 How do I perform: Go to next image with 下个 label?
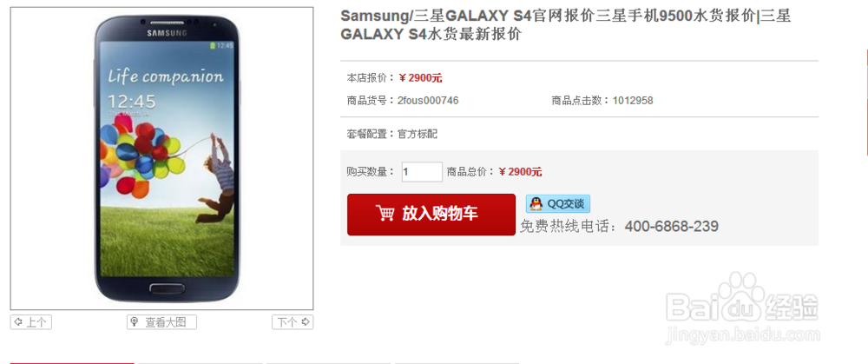(x=287, y=322)
